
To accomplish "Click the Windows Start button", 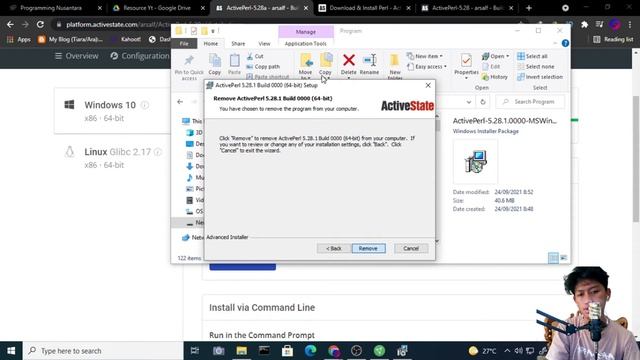I will pos(11,351).
